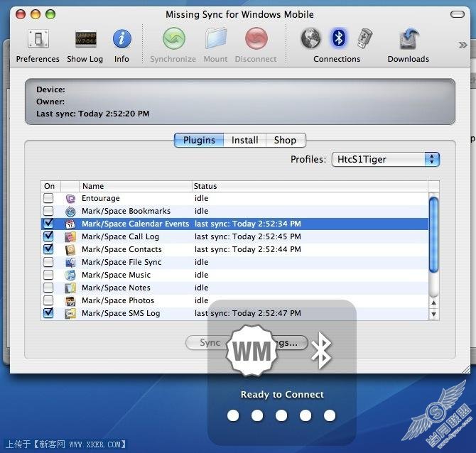The image size is (476, 453).
Task: Select the Mark/Space Notes row name
Action: tap(116, 288)
